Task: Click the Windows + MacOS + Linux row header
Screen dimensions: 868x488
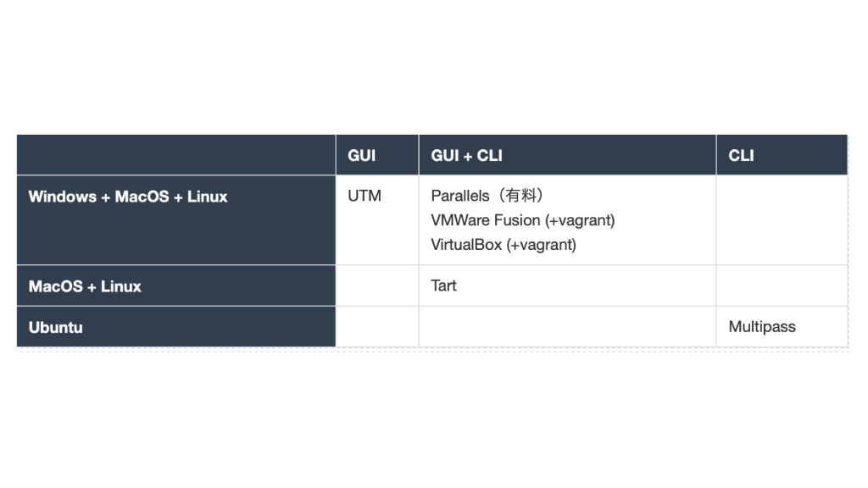Action: click(x=128, y=197)
